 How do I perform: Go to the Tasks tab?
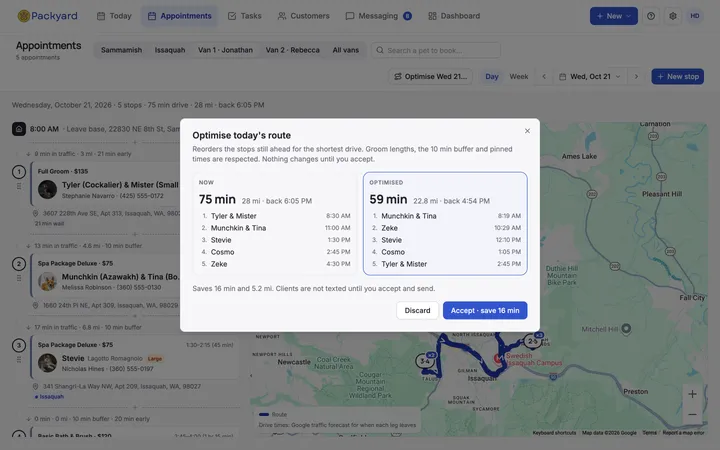(245, 16)
